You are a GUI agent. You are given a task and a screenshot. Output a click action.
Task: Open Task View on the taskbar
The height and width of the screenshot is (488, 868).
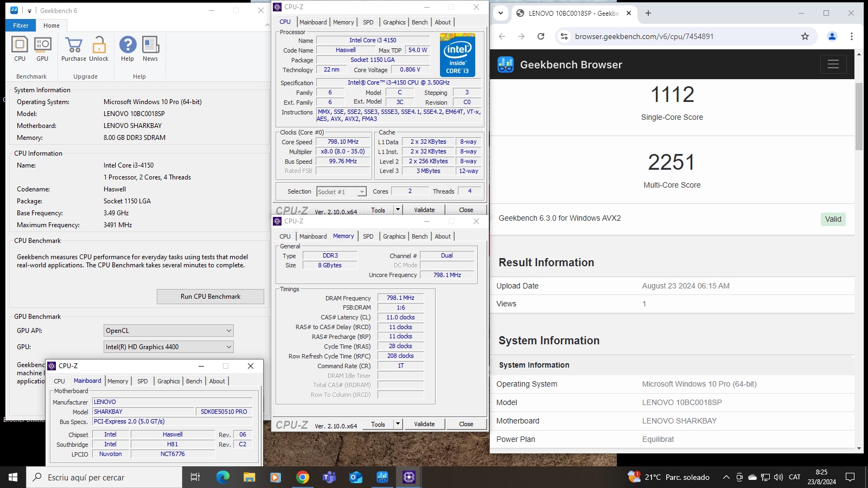point(195,477)
